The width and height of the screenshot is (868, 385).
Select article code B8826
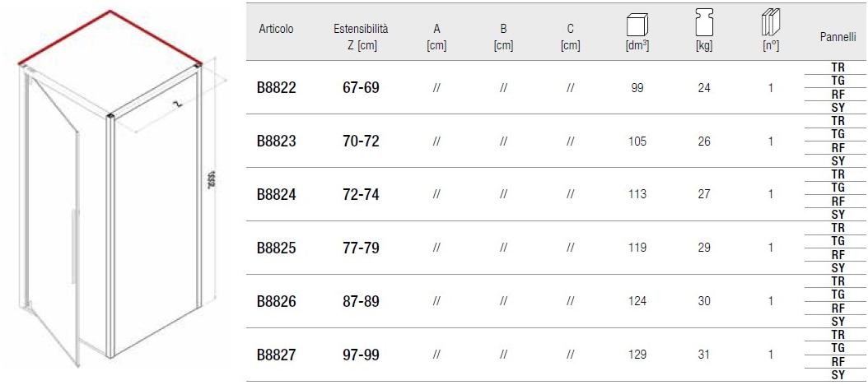pos(277,302)
